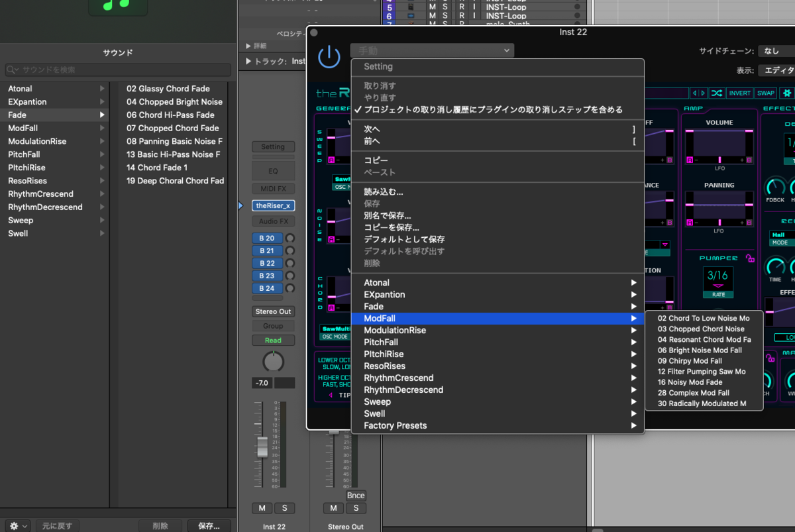The image size is (795, 532).
Task: Click the randomize shuffle icon in theRiser
Action: coord(716,93)
